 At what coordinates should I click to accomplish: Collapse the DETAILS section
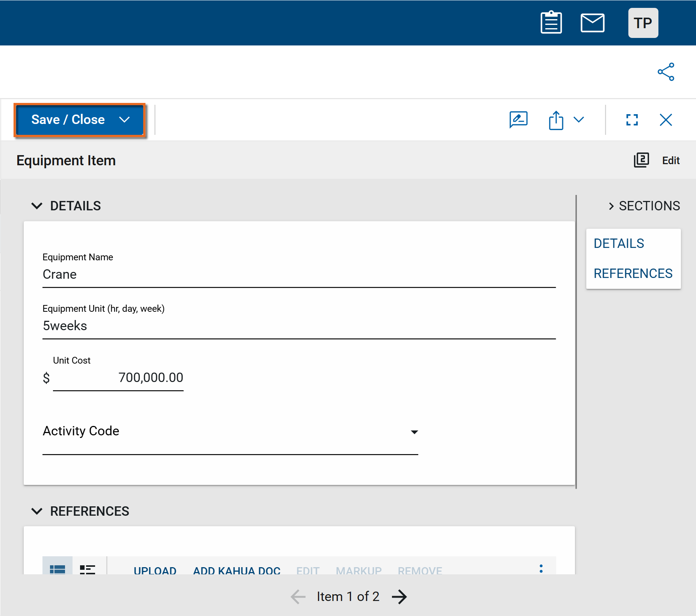(x=37, y=206)
